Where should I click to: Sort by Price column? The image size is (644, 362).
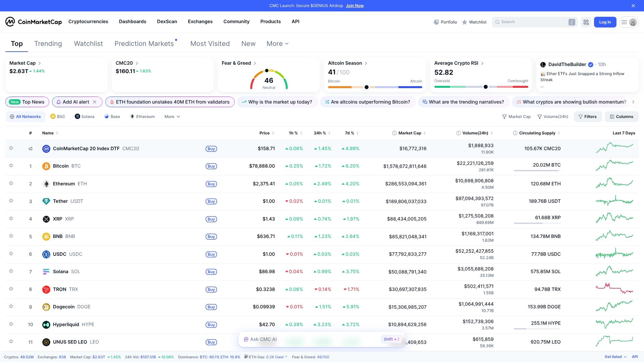[x=267, y=133]
